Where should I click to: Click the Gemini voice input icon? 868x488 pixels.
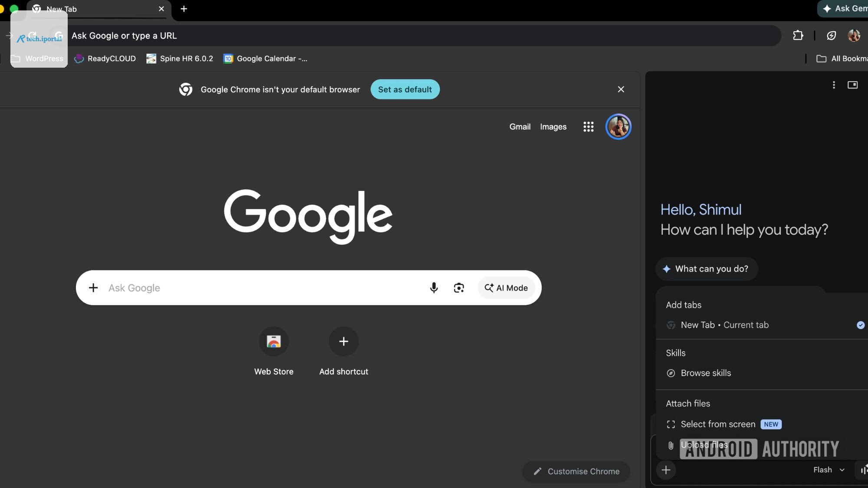[863, 470]
